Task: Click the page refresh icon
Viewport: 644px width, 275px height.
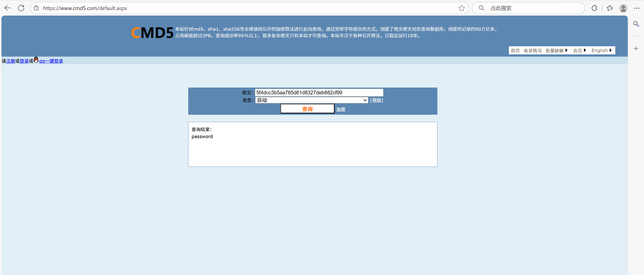Action: click(21, 8)
